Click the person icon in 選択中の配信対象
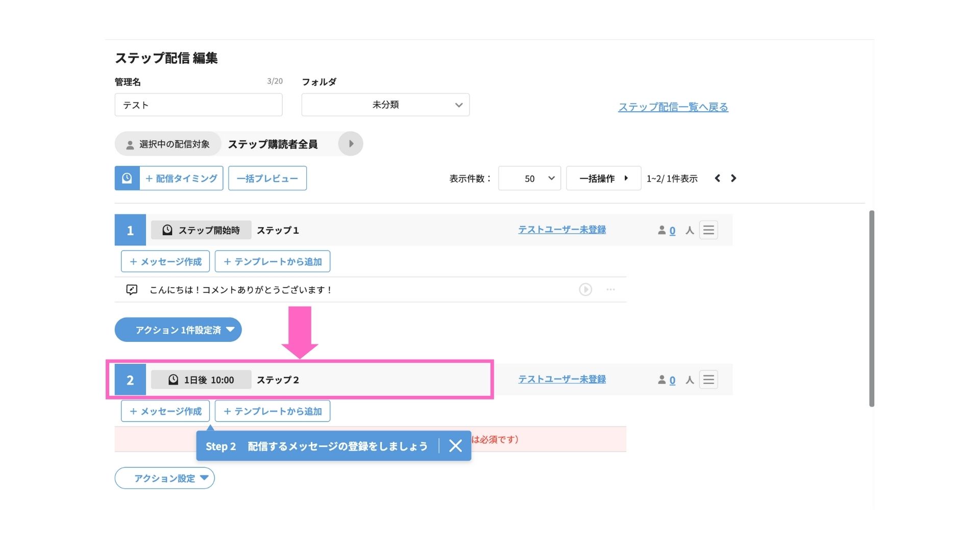The height and width of the screenshot is (551, 980). [130, 145]
